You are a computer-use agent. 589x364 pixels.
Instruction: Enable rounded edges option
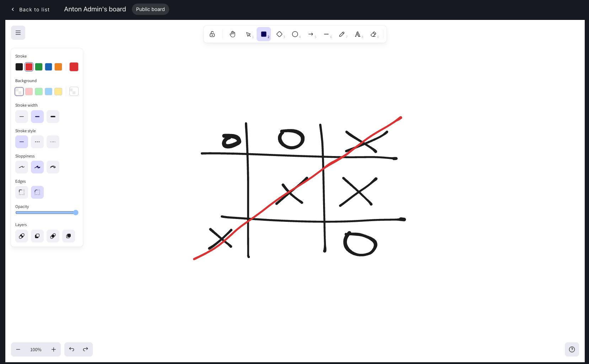37,192
